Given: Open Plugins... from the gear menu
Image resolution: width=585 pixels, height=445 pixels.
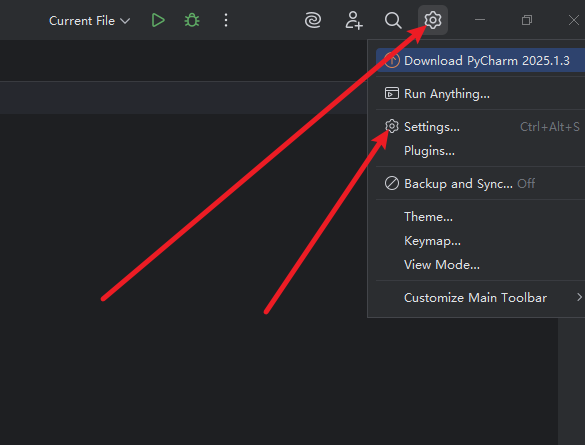Looking at the screenshot, I should [x=481, y=151].
